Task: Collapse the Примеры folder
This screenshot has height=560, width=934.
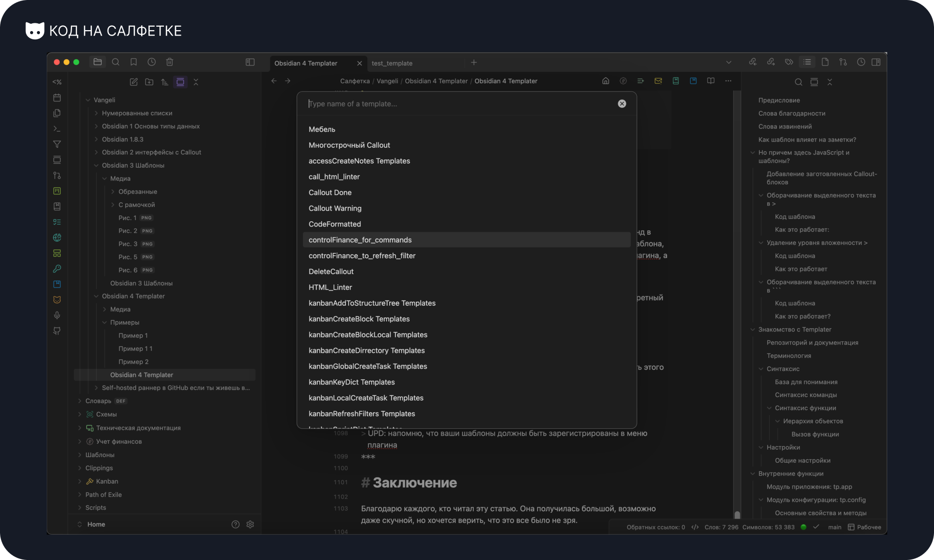Action: click(105, 323)
